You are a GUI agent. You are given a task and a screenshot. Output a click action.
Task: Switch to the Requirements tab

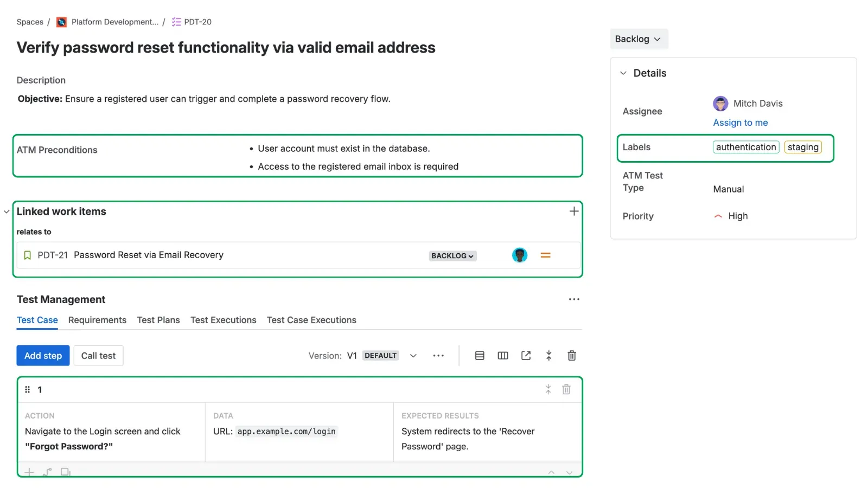[x=97, y=320]
